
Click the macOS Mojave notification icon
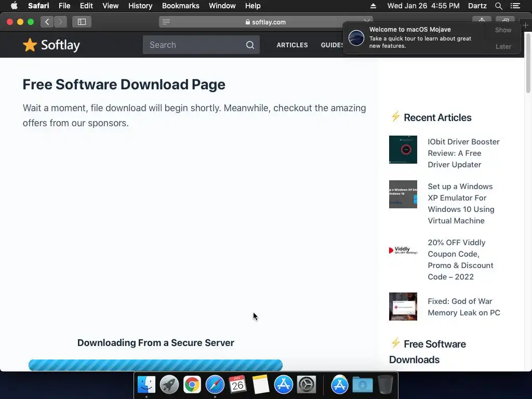pyautogui.click(x=356, y=37)
